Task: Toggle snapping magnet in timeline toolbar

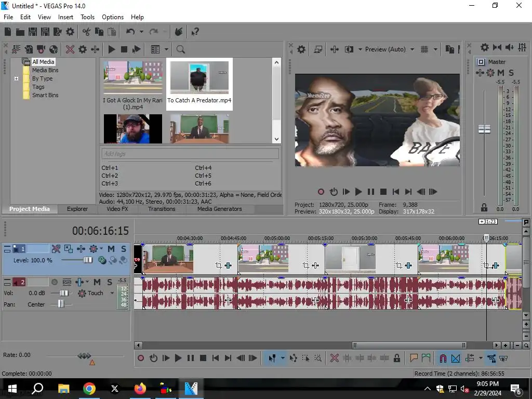Action: (x=443, y=358)
